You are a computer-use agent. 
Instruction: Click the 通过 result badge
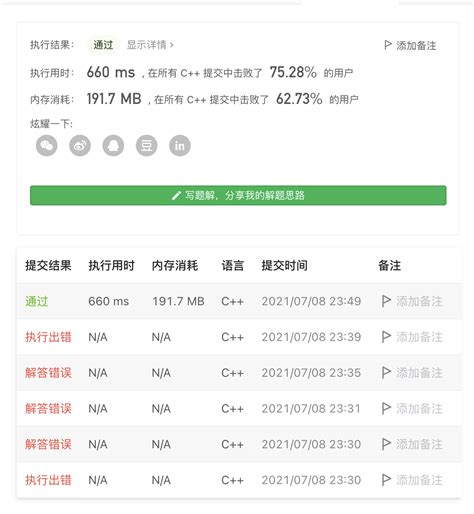[x=103, y=45]
